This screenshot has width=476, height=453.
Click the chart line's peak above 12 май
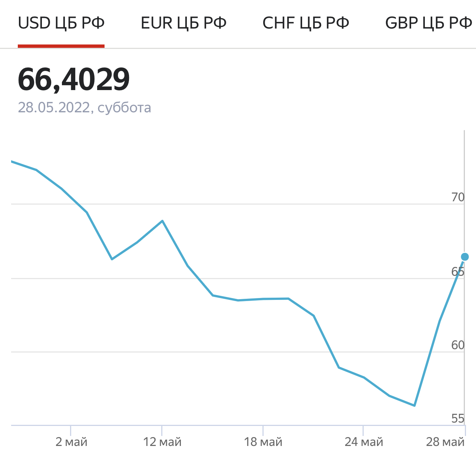click(162, 221)
